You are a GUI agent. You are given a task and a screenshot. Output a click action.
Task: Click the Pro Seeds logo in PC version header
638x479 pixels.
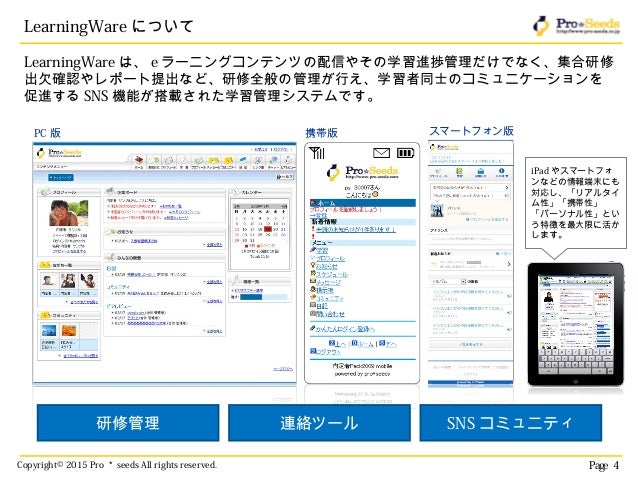tap(59, 153)
